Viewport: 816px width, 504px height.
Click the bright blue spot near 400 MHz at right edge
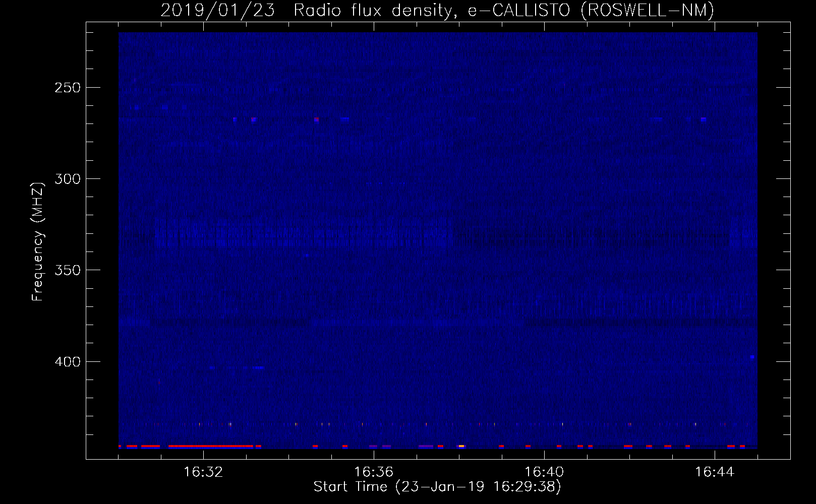tap(752, 357)
